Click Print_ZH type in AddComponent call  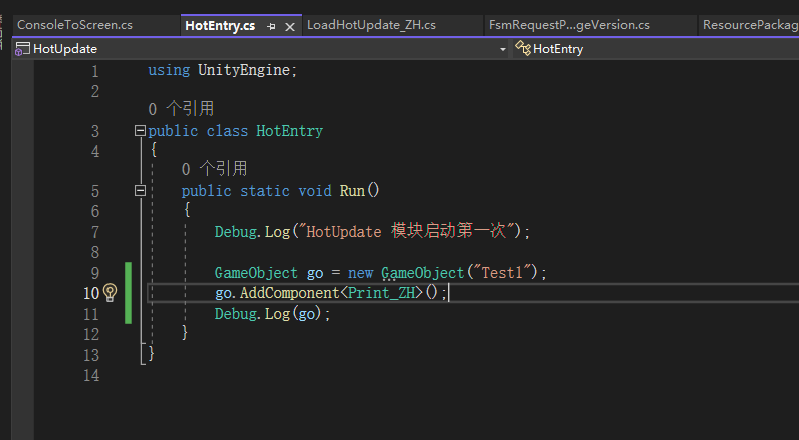(x=381, y=293)
